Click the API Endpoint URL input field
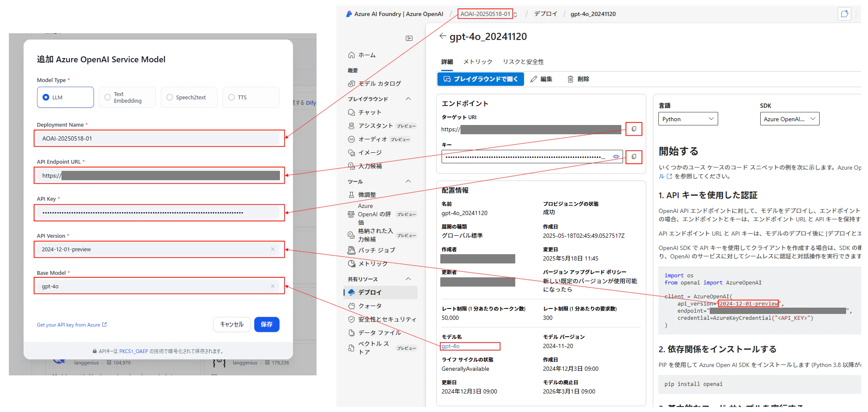Screen dimensions: 868x412 pos(158,175)
